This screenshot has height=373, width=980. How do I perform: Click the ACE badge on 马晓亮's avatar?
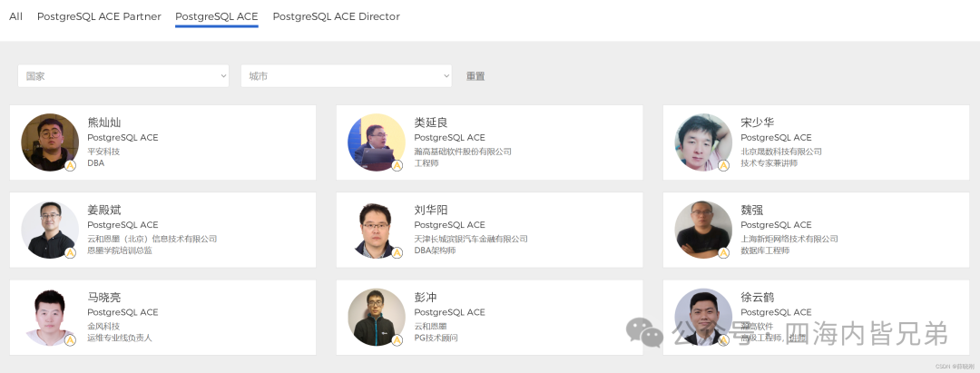70,340
